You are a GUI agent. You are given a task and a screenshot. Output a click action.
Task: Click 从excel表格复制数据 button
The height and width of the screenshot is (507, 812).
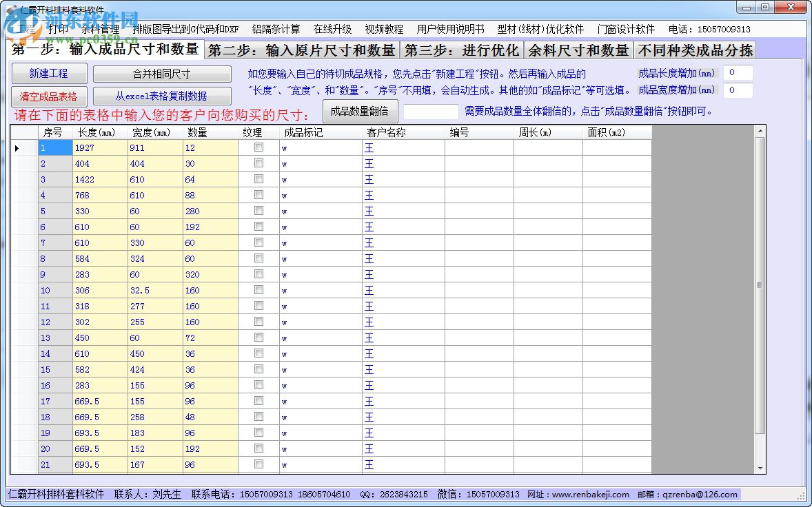162,96
